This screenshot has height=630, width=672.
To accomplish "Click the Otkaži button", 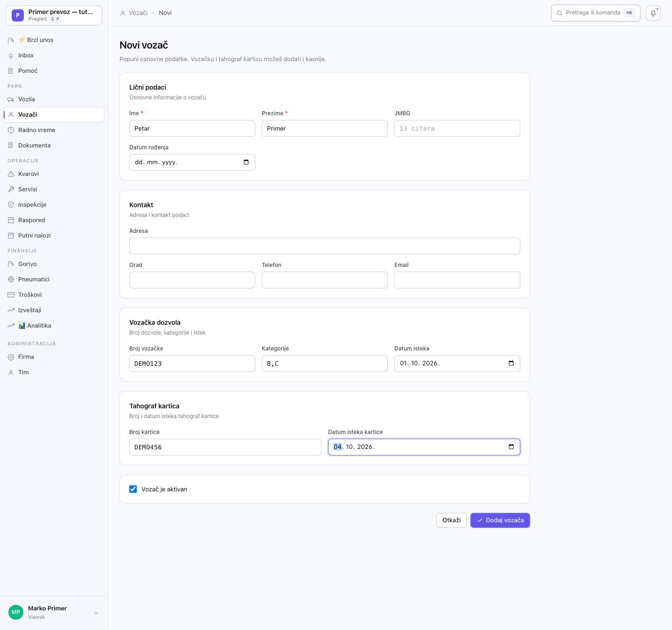I will (x=451, y=520).
